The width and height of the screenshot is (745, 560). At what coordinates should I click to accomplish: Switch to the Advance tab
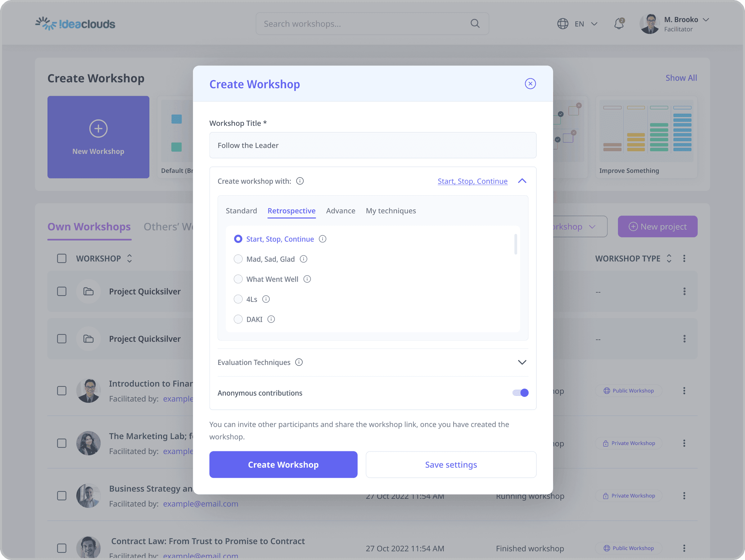pos(341,211)
